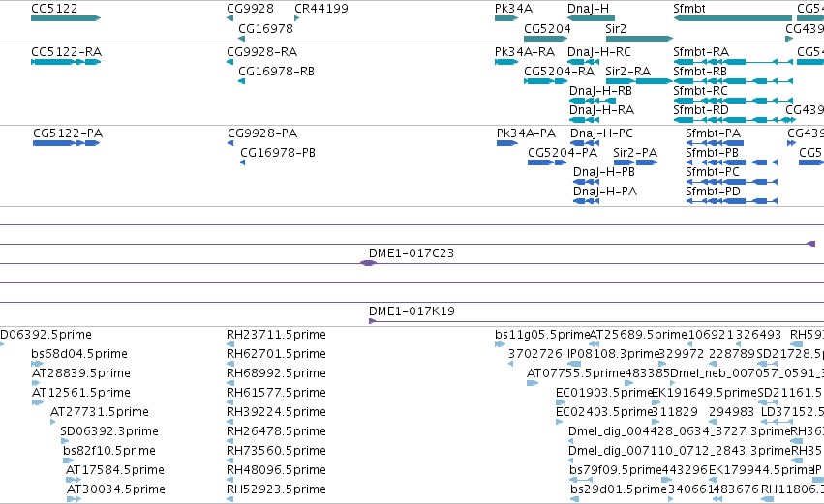Click the AT07755.5prime EST
The height and width of the screenshot is (504, 824).
(533, 383)
